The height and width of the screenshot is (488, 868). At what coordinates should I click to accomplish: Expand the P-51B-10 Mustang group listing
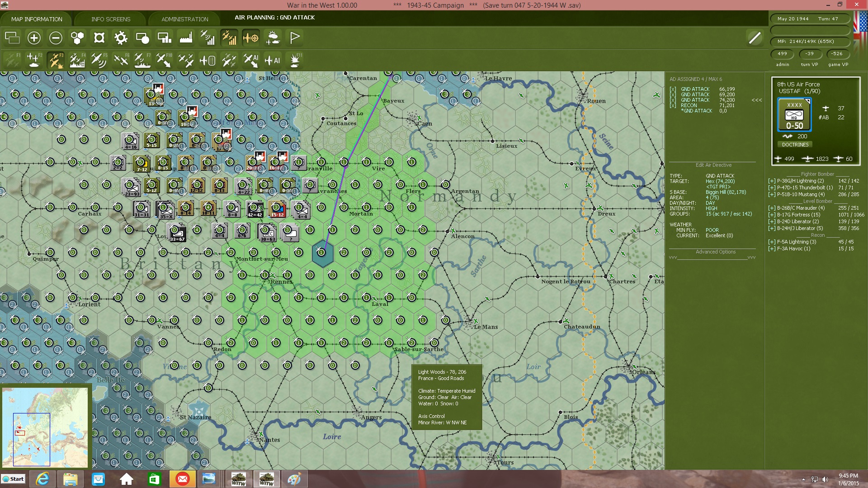point(772,194)
